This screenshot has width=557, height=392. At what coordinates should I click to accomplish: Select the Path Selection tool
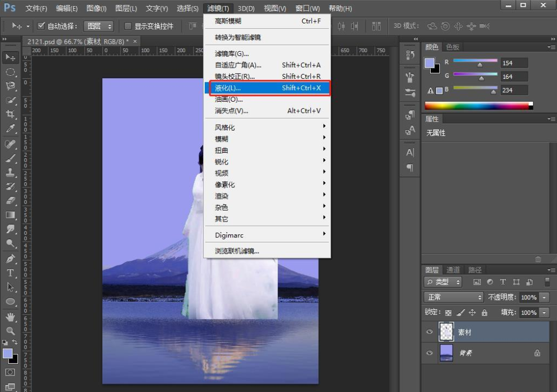[x=10, y=287]
